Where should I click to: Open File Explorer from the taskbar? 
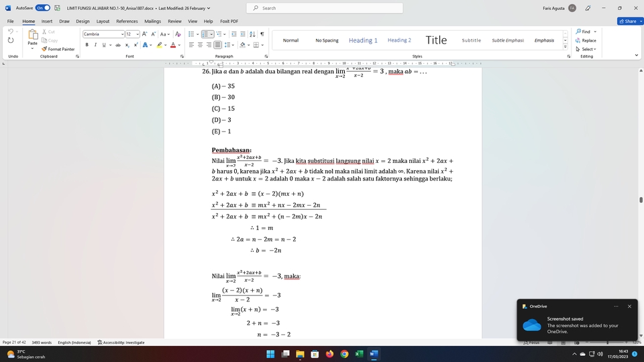(x=300, y=354)
